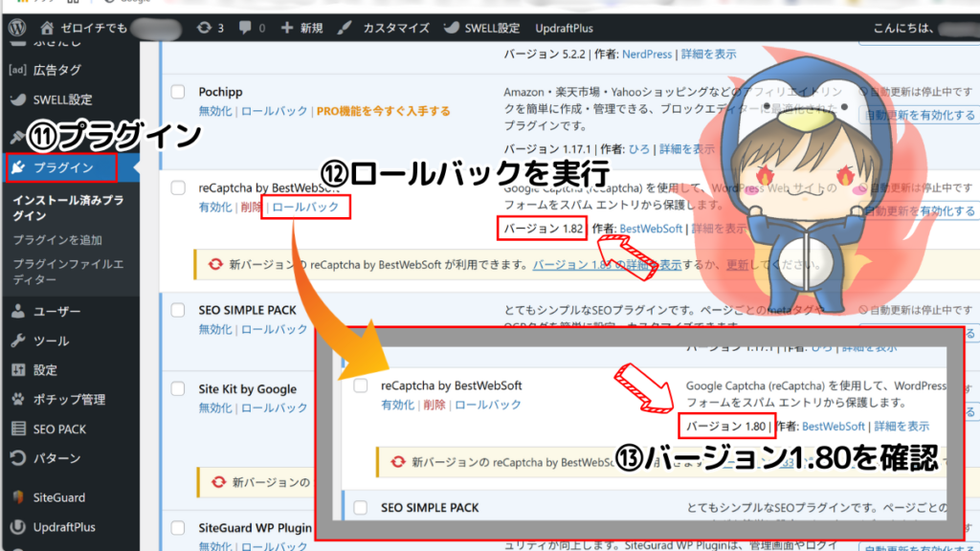The width and height of the screenshot is (980, 551).
Task: Click 有効化 in the enlarged inset
Action: pyautogui.click(x=397, y=405)
